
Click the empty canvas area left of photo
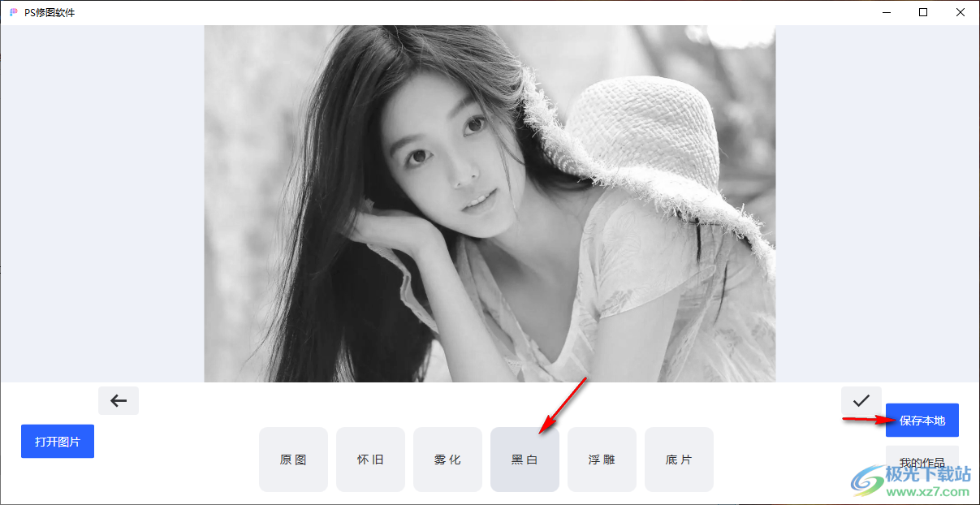click(102, 204)
